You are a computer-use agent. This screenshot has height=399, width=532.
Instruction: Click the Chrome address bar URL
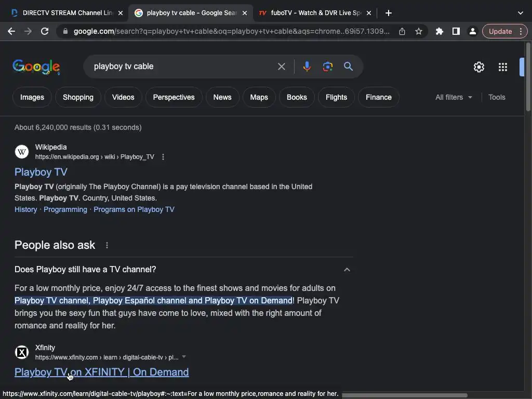231,31
